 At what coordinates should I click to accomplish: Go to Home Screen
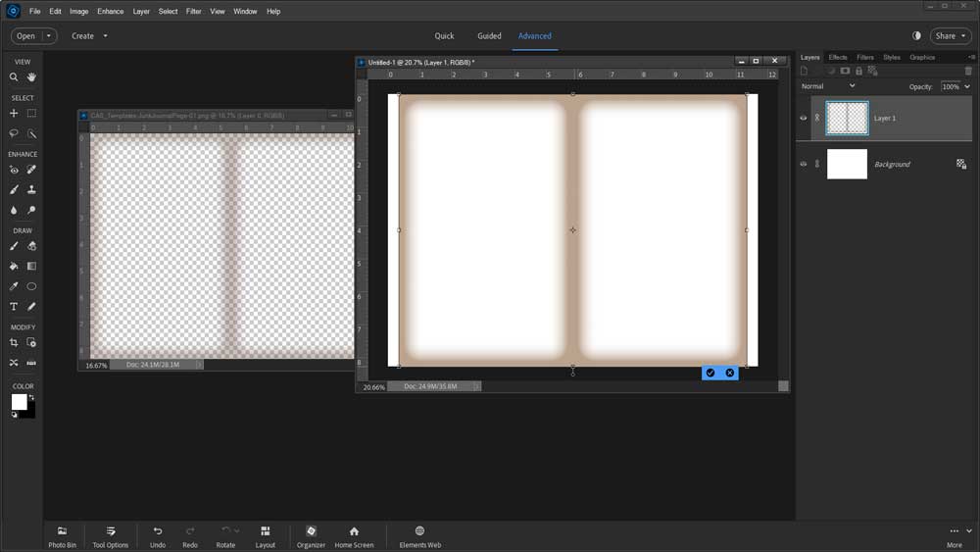pos(354,536)
